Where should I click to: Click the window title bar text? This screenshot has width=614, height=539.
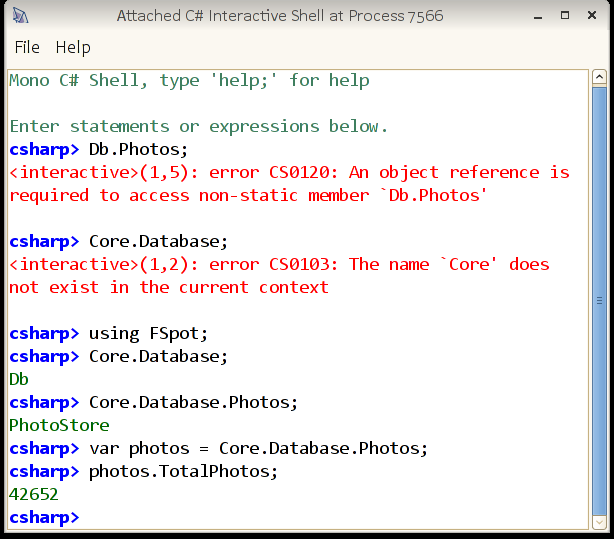coord(280,16)
